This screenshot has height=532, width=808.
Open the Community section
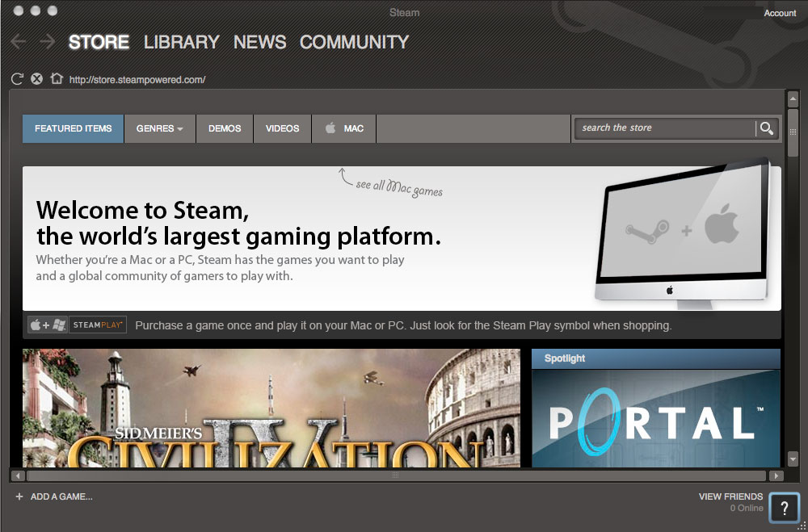[354, 42]
